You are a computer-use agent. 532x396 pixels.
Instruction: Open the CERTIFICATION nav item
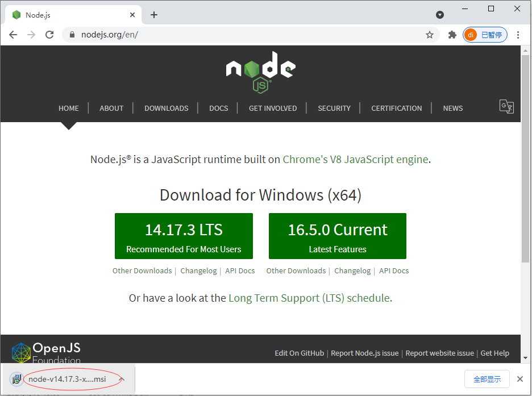coord(397,108)
